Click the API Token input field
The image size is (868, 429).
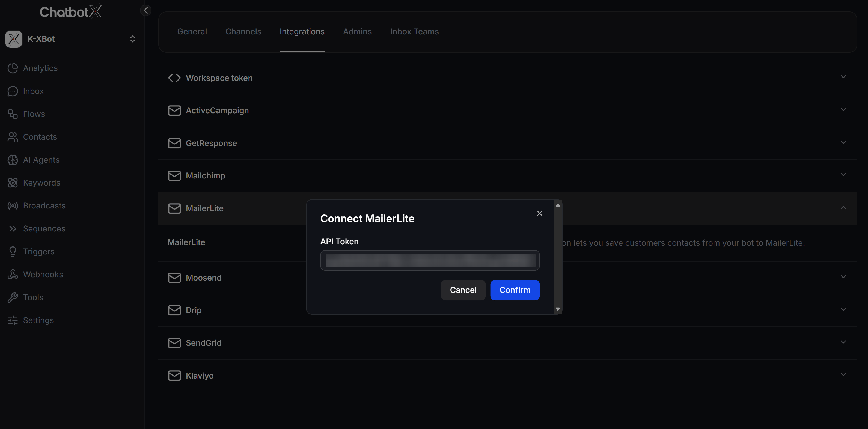pyautogui.click(x=430, y=260)
